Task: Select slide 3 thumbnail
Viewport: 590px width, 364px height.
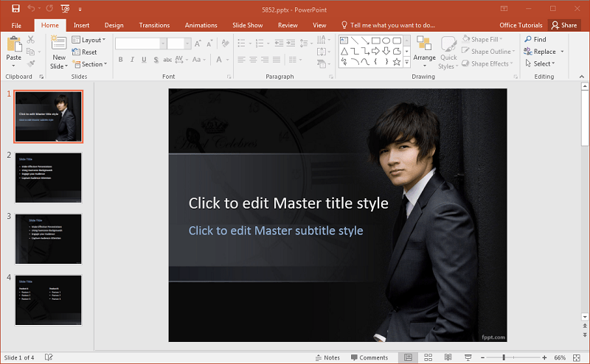Action: pyautogui.click(x=49, y=239)
